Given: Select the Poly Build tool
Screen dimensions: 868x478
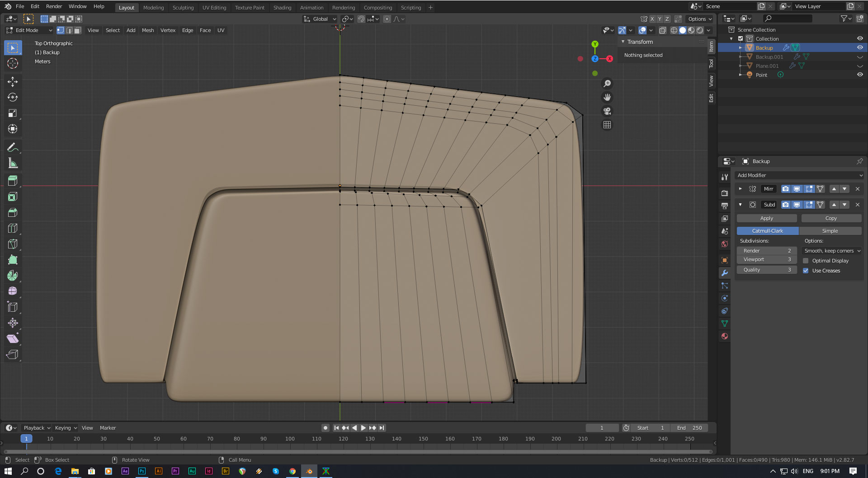Looking at the screenshot, I should (13, 260).
